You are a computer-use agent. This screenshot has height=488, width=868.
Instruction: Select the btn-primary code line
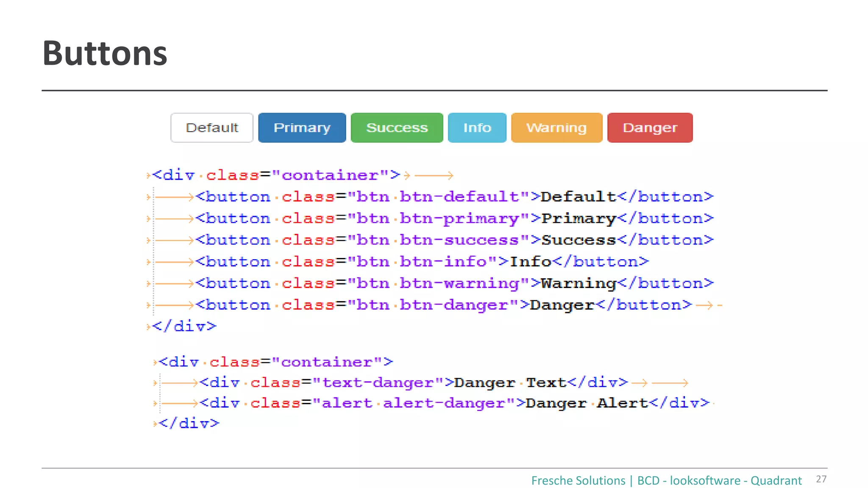pyautogui.click(x=453, y=218)
